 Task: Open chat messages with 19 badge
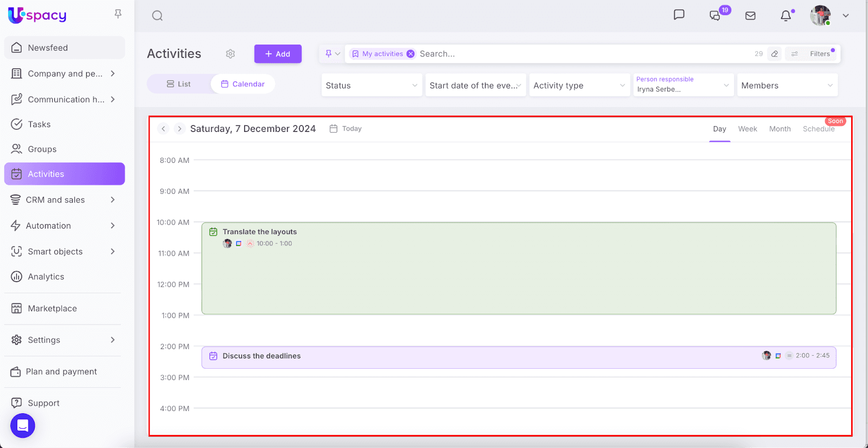click(x=716, y=16)
